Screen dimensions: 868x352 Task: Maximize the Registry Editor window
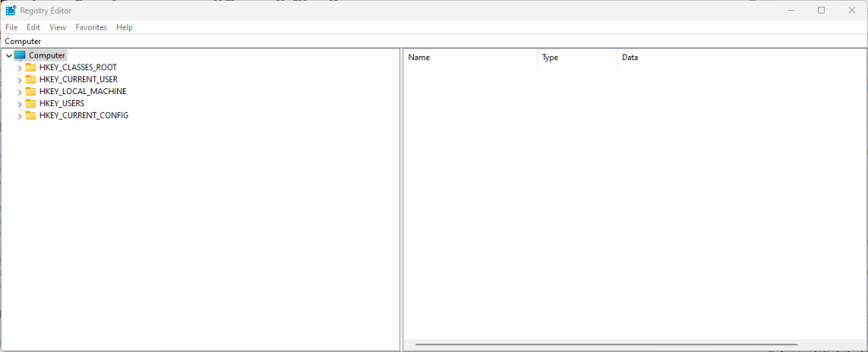click(x=821, y=10)
